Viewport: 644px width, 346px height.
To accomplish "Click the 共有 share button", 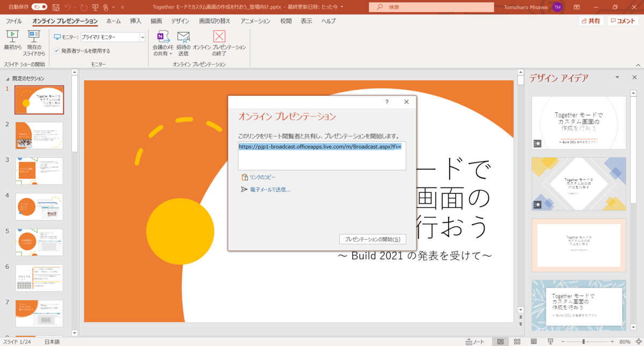I will click(x=591, y=21).
